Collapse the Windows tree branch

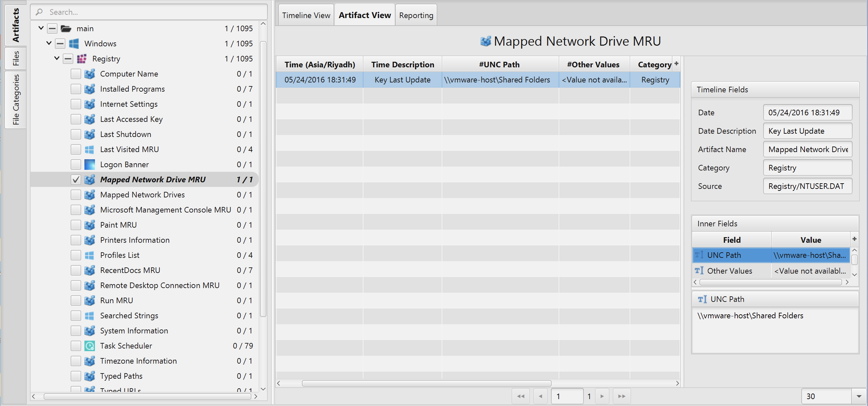(60, 43)
